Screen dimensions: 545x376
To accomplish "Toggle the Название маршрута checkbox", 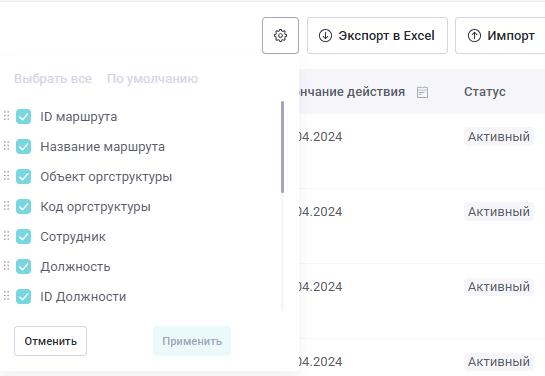I will (23, 146).
